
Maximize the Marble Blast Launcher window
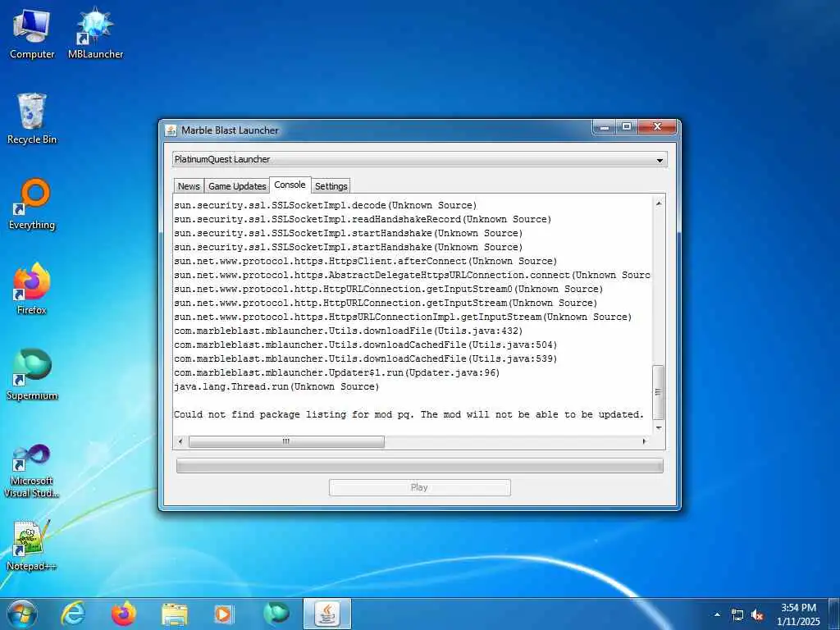626,127
